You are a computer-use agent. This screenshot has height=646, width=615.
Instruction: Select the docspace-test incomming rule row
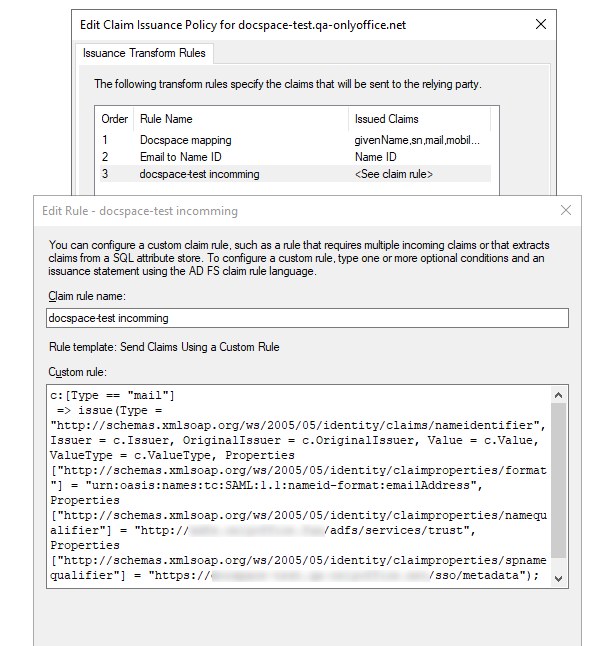(x=295, y=174)
